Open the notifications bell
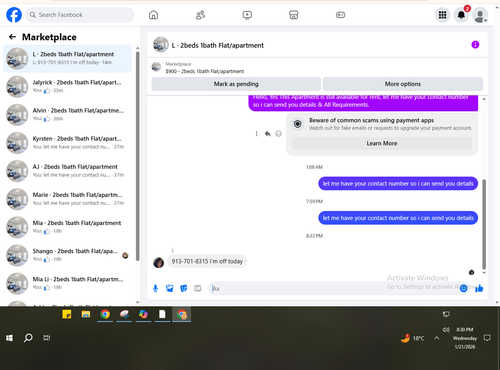 pyautogui.click(x=461, y=15)
